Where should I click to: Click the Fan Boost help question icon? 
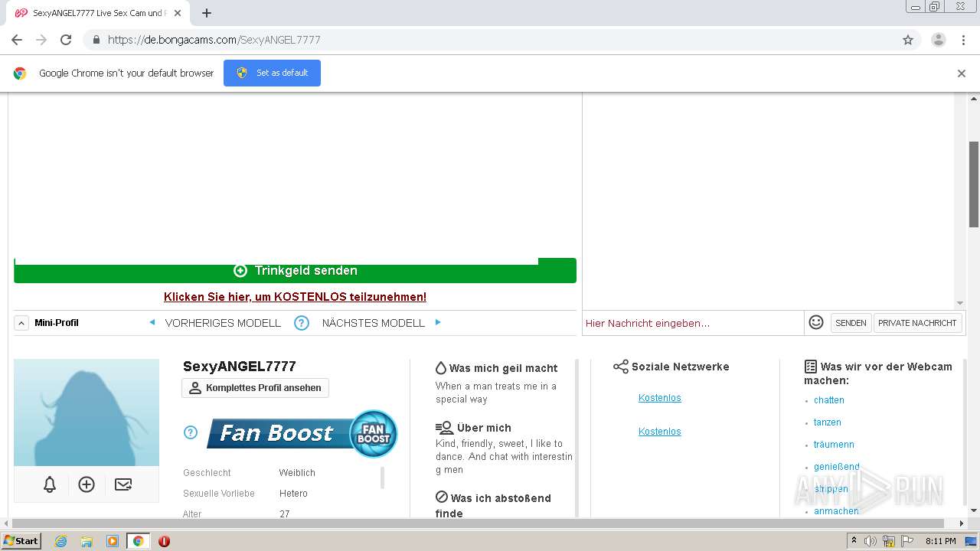[x=191, y=432]
